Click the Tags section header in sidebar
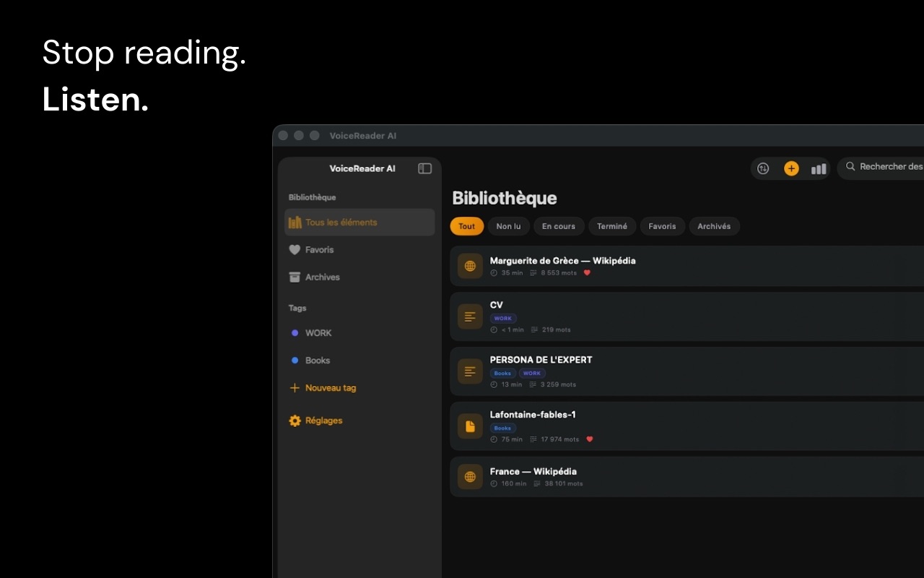This screenshot has width=924, height=578. [x=297, y=308]
